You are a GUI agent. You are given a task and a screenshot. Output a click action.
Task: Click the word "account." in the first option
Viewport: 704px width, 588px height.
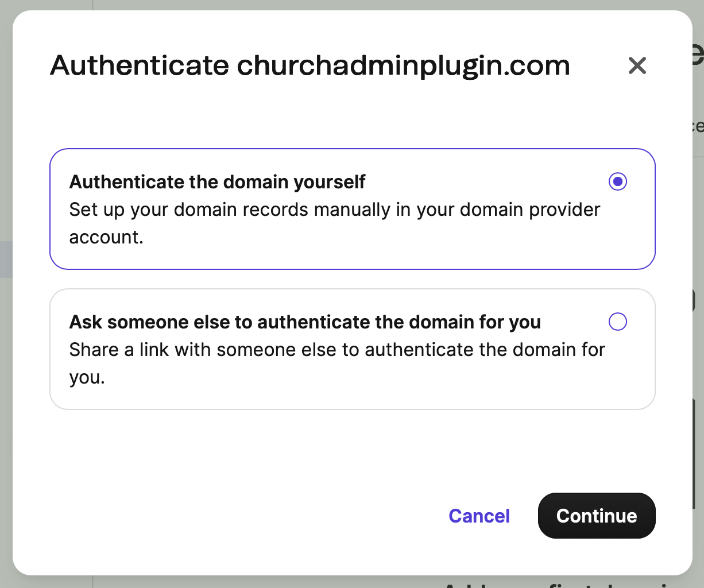[x=106, y=237]
